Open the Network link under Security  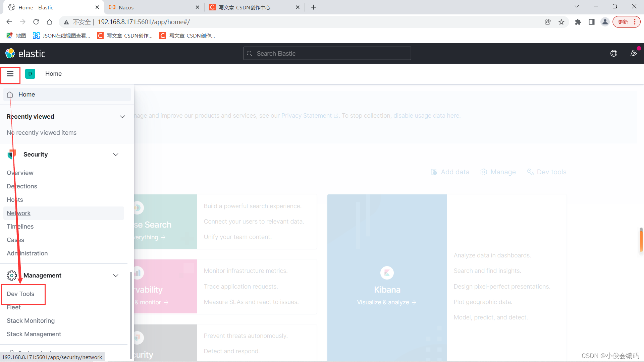point(18,213)
